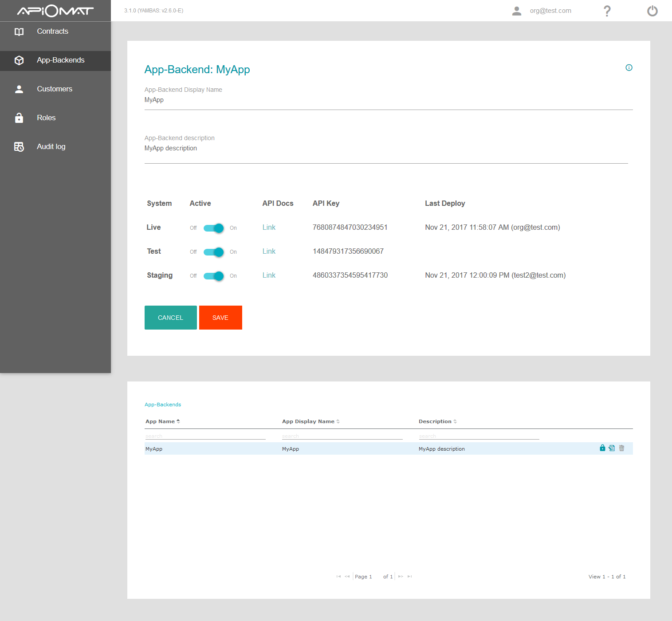Open the Staging API Docs link
Screen dimensions: 672x621
point(269,275)
